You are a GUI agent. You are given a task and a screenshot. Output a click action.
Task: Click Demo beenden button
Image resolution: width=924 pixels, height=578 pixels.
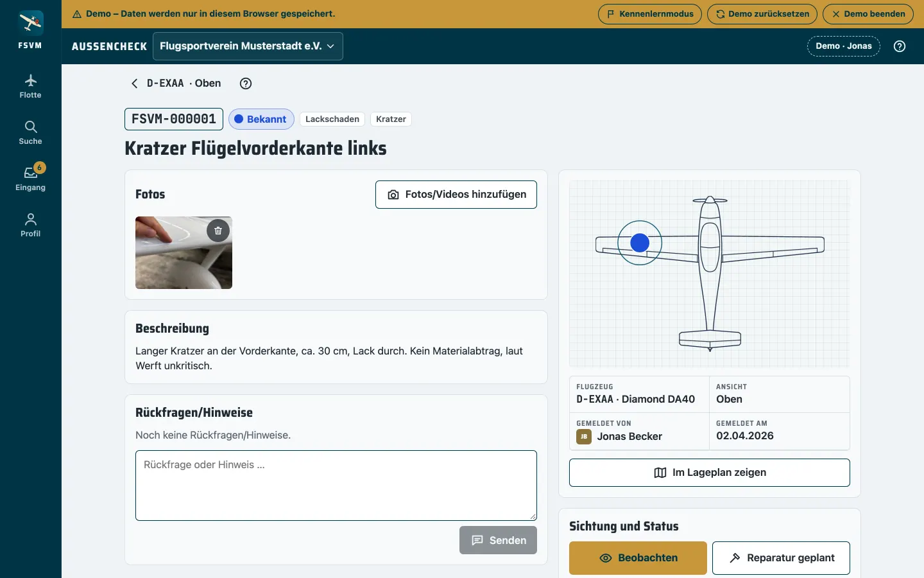pyautogui.click(x=868, y=14)
